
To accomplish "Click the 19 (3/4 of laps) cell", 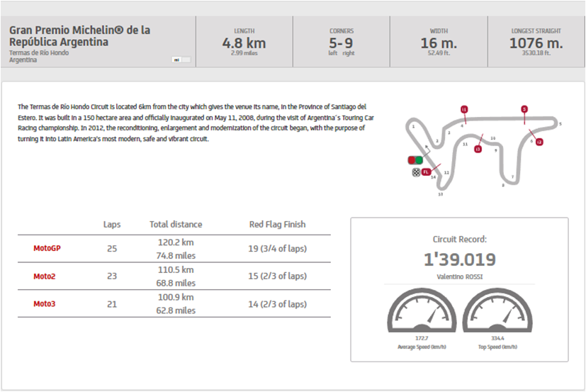I will pyautogui.click(x=277, y=249).
